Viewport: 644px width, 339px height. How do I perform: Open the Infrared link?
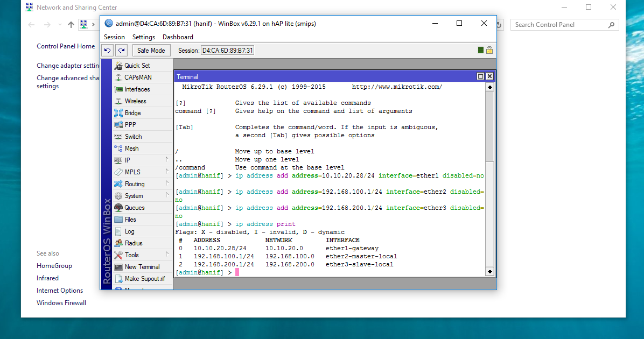click(x=47, y=278)
